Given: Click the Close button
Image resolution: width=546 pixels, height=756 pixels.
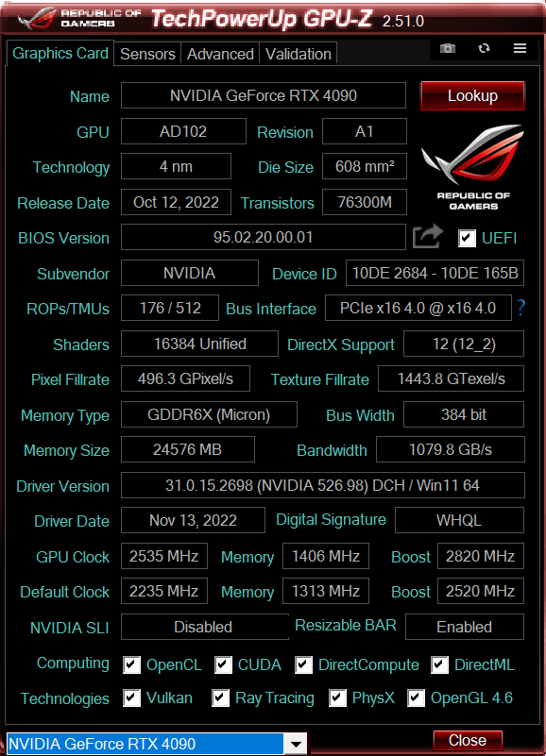Looking at the screenshot, I should click(468, 740).
